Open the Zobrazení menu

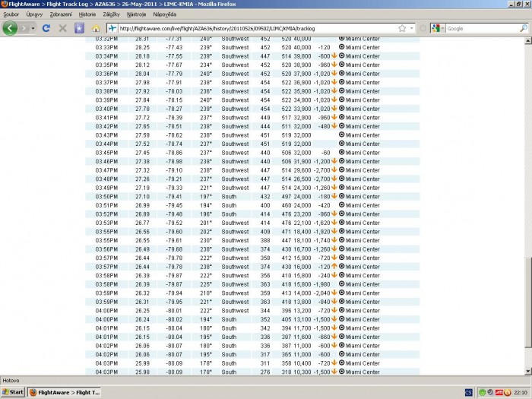(x=61, y=14)
